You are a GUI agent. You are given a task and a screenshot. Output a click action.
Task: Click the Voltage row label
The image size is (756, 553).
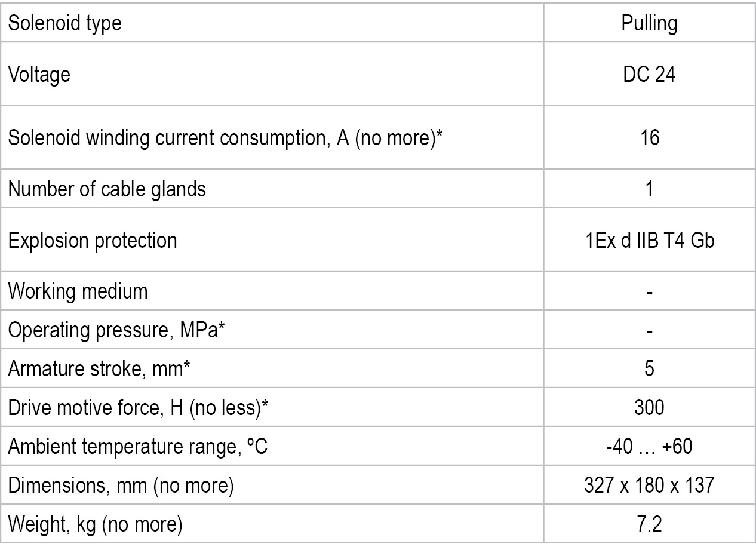pos(39,75)
